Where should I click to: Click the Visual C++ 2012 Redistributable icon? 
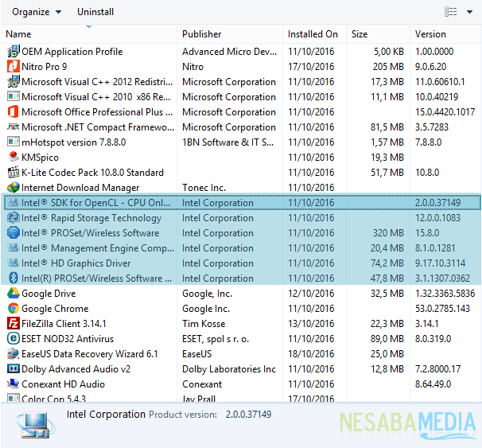click(14, 81)
